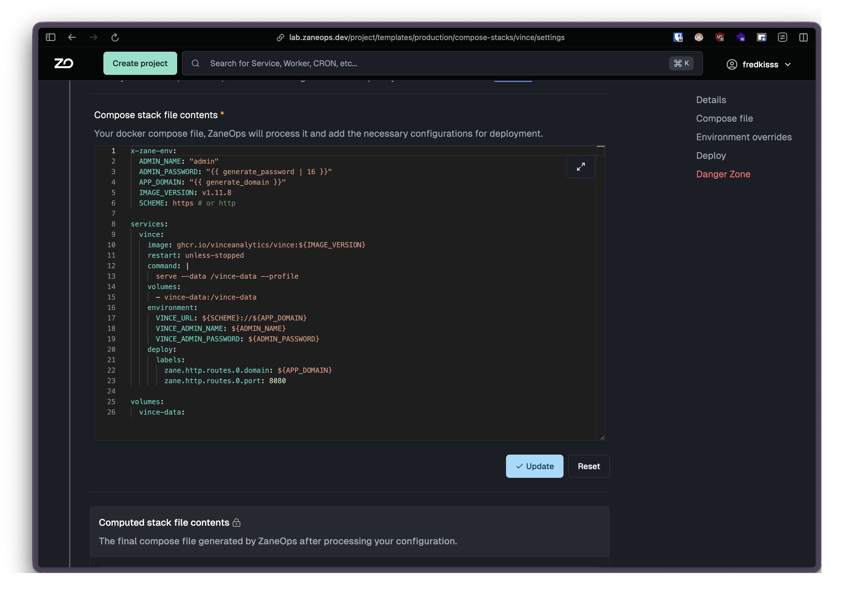
Task: Open the uBlock red shield extension
Action: [x=720, y=37]
